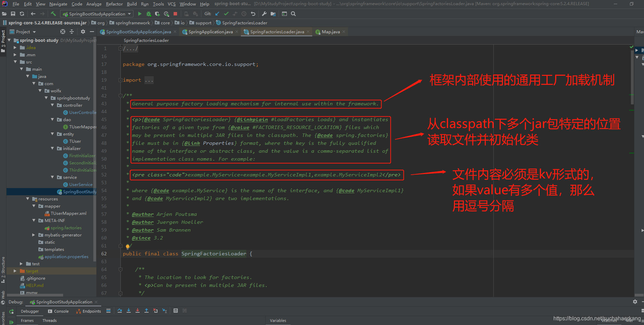This screenshot has width=644, height=325.
Task: Open the Refactor menu
Action: [114, 4]
